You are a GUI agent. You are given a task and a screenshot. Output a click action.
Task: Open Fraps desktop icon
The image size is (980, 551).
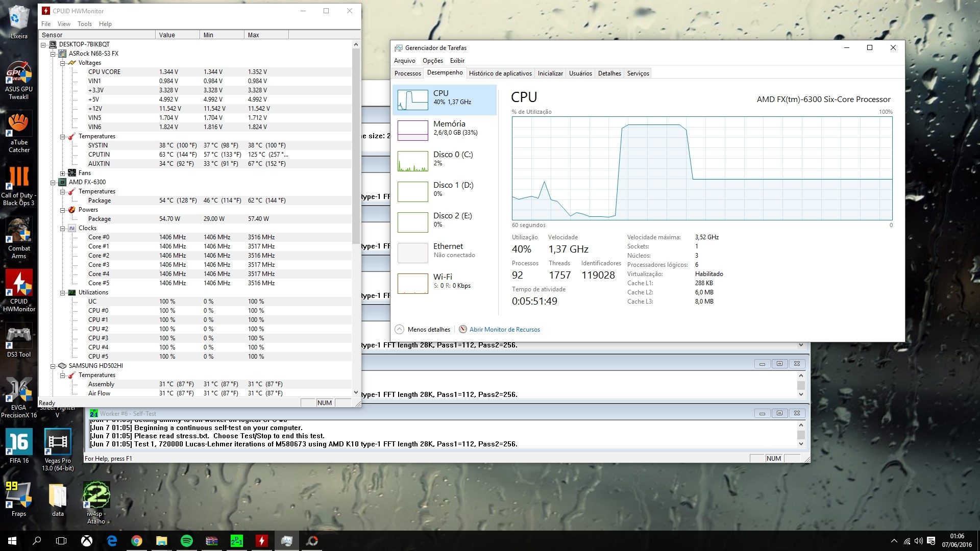pos(19,499)
